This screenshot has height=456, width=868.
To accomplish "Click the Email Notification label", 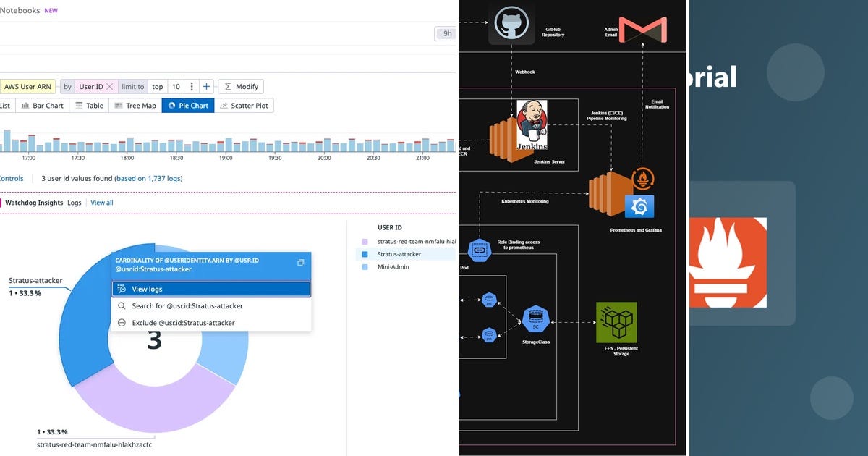I will pyautogui.click(x=658, y=104).
